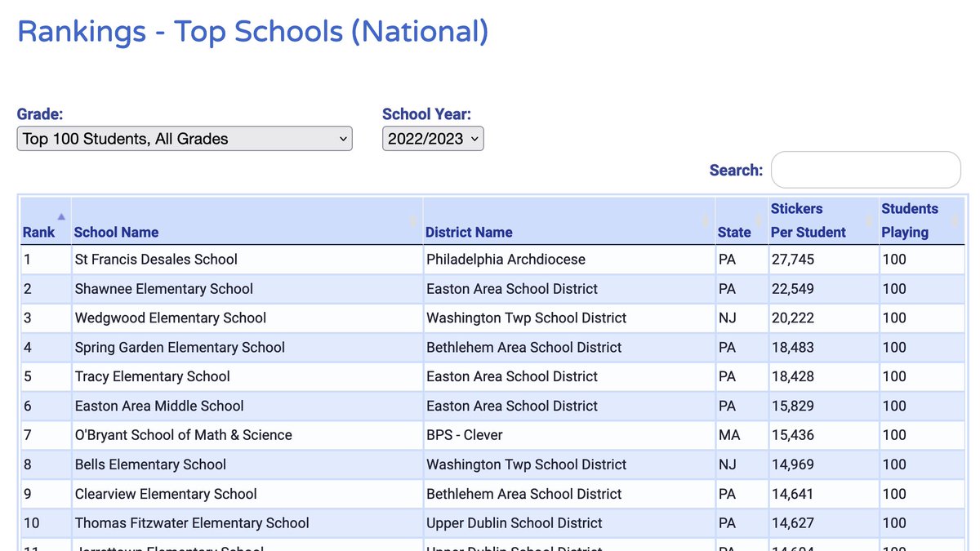Viewport: 980px width, 551px height.
Task: Click Upper Dublin School District in Thomas Fitzwater row
Action: pyautogui.click(x=569, y=523)
